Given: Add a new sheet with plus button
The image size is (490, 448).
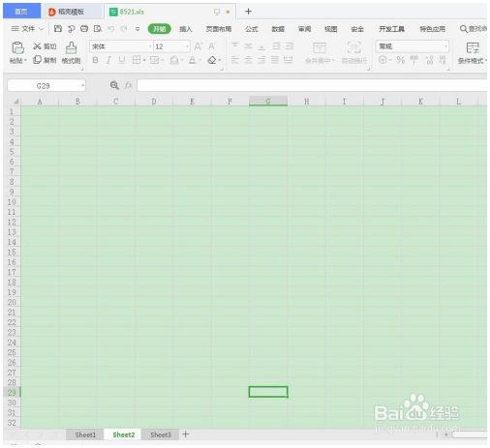Looking at the screenshot, I should click(x=186, y=434).
